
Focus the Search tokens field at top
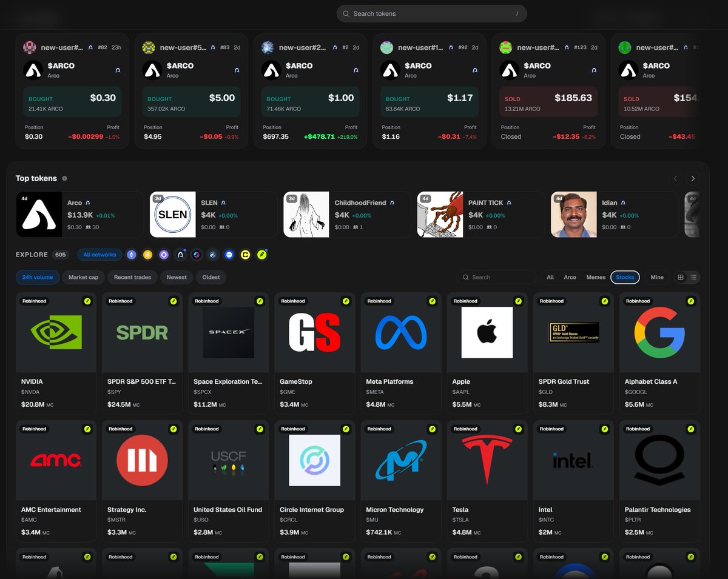(431, 13)
